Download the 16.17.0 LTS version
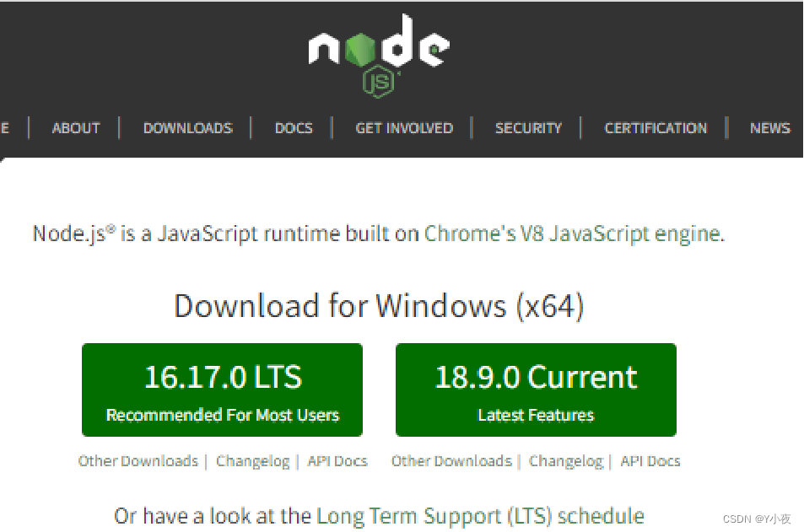The width and height of the screenshot is (804, 532). click(222, 390)
